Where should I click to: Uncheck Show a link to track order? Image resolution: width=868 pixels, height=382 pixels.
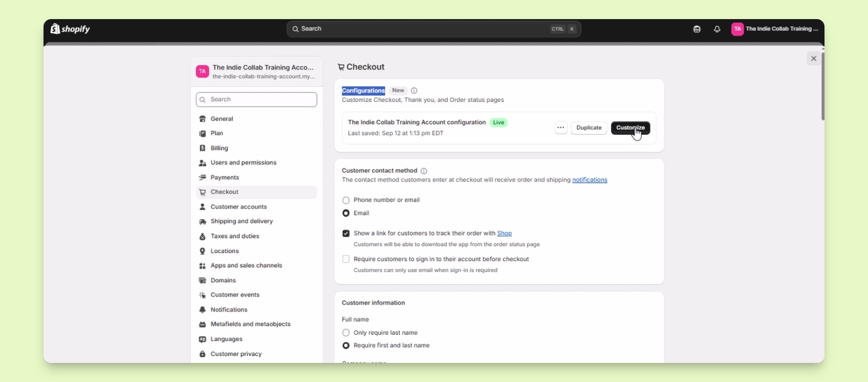pos(346,233)
